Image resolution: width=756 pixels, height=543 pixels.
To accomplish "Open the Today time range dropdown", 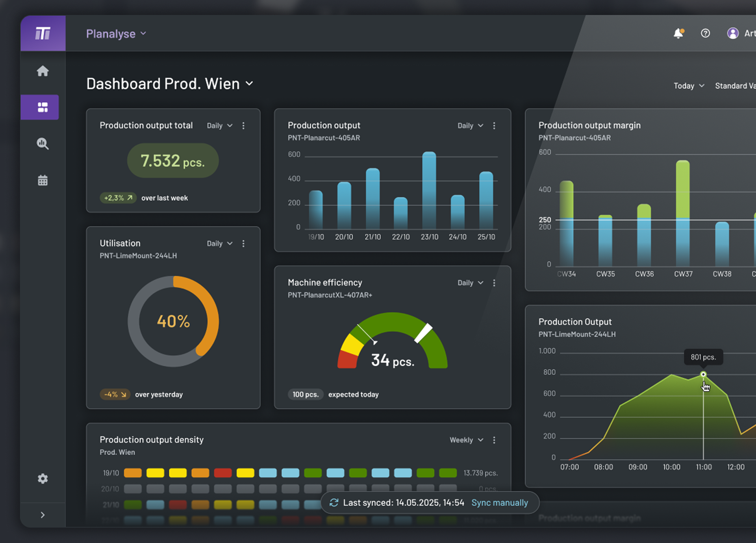I will point(688,86).
